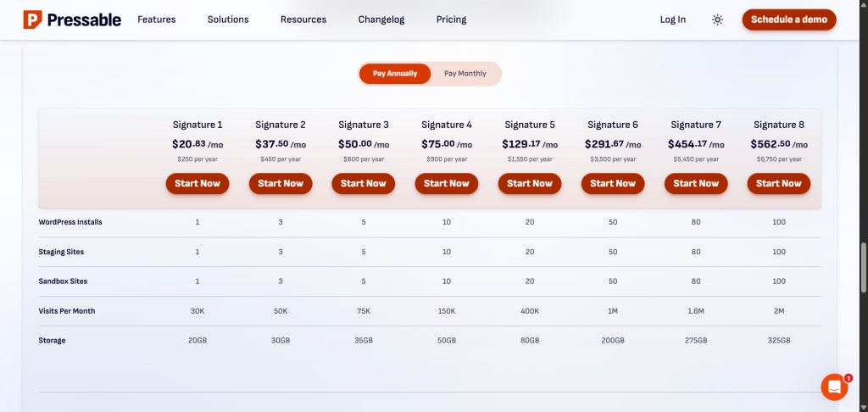This screenshot has height=412, width=868.
Task: Open the Features menu
Action: [x=157, y=19]
